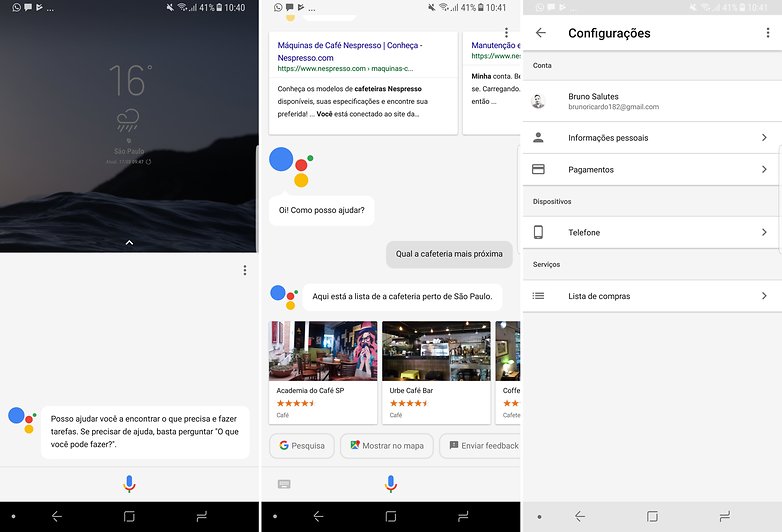Image resolution: width=782 pixels, height=532 pixels.
Task: Tap the Enviar feedback chip
Action: click(x=480, y=446)
